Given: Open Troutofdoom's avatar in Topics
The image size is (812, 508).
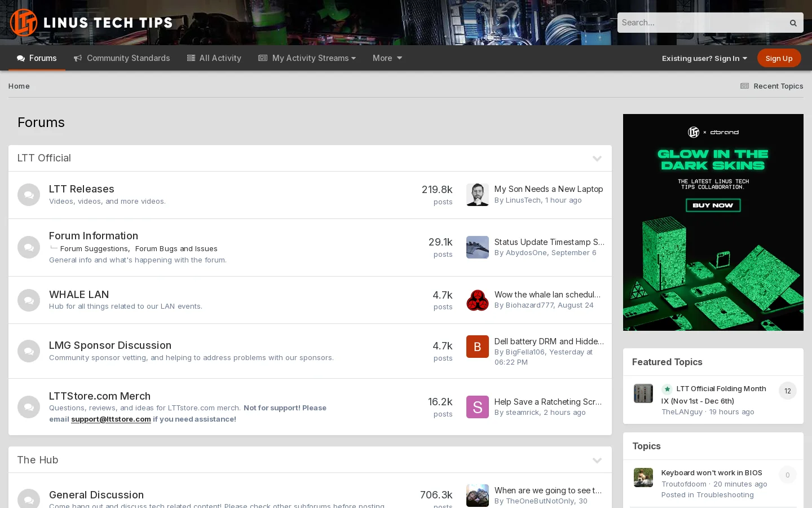Looking at the screenshot, I should tap(643, 478).
